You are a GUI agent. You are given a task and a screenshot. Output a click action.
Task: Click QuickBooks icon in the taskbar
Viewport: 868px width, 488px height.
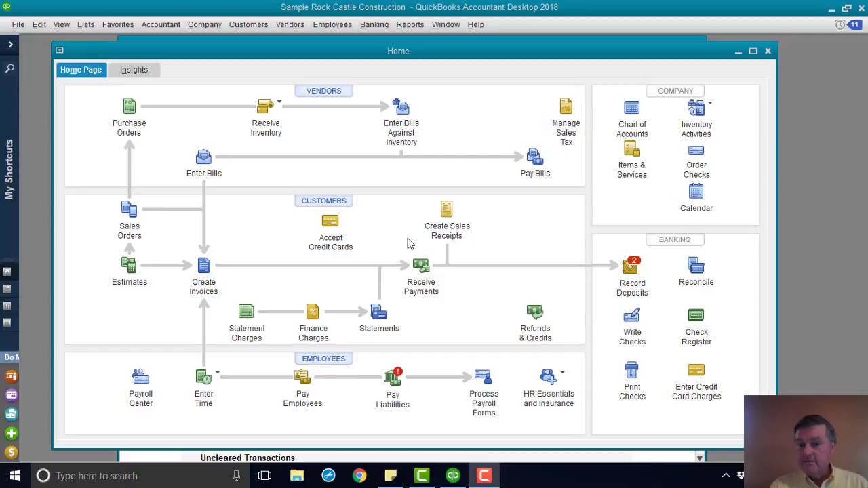[453, 475]
